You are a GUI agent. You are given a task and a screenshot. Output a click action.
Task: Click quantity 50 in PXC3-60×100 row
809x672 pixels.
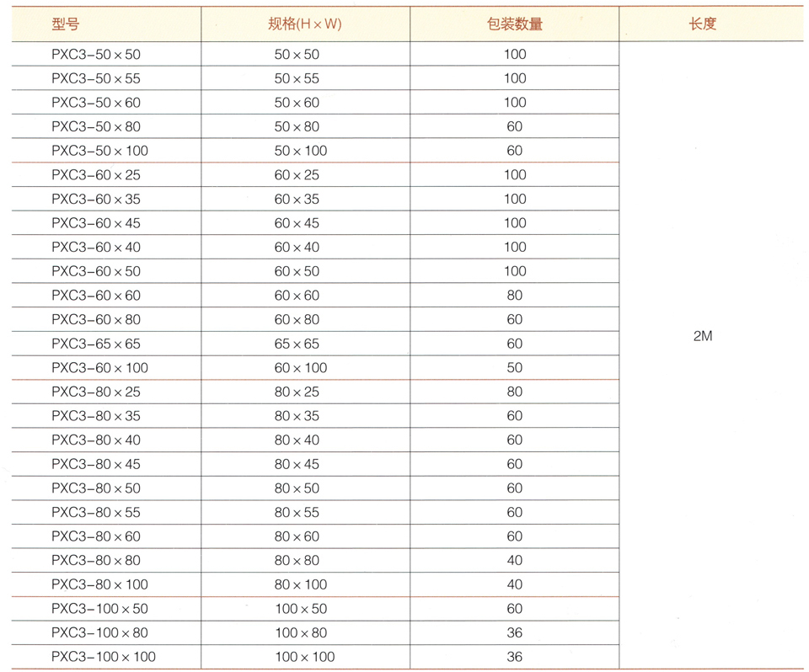(514, 368)
